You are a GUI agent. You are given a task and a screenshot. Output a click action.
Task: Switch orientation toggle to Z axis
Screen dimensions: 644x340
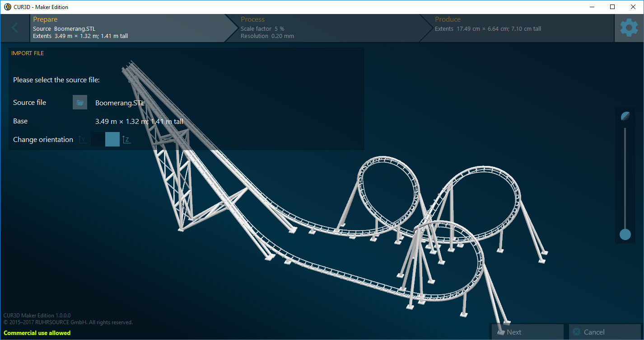click(x=112, y=139)
